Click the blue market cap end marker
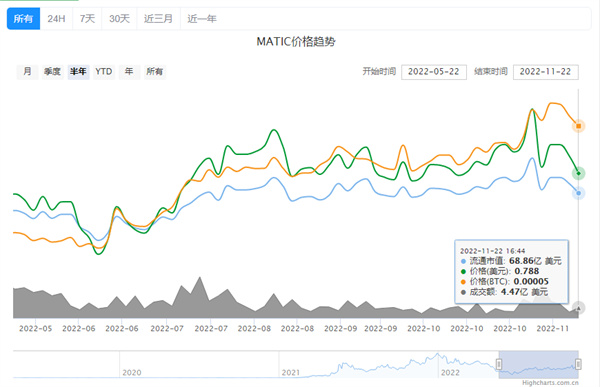This screenshot has height=387, width=600. click(x=578, y=193)
